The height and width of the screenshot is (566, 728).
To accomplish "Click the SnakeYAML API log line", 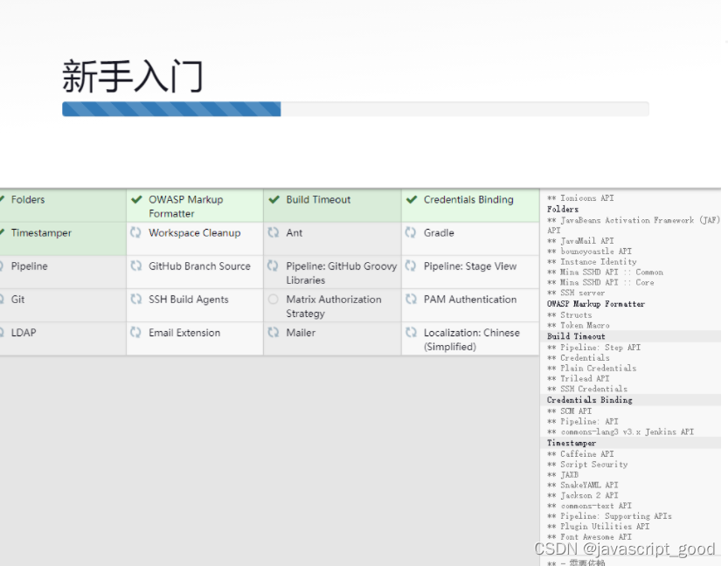I will [583, 485].
